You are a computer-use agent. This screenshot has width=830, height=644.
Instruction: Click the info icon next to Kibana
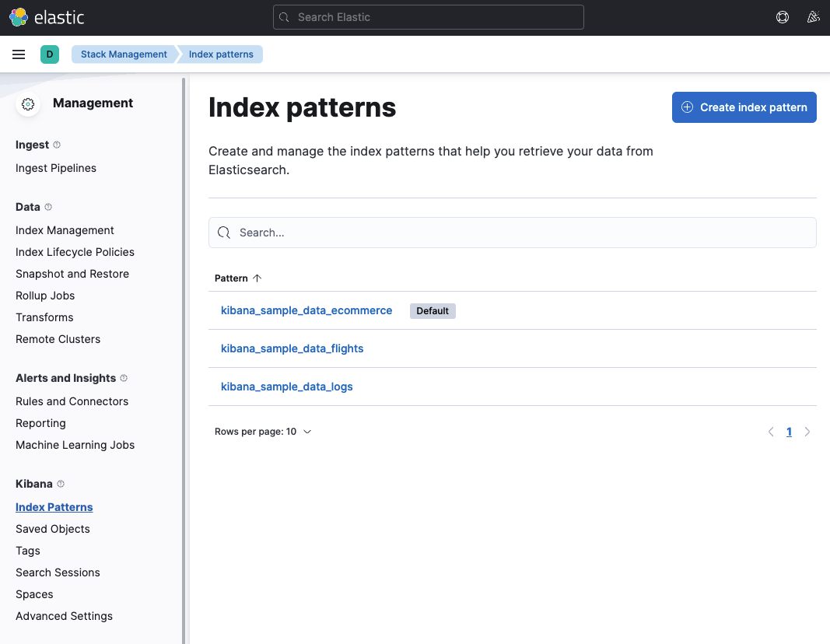point(61,484)
